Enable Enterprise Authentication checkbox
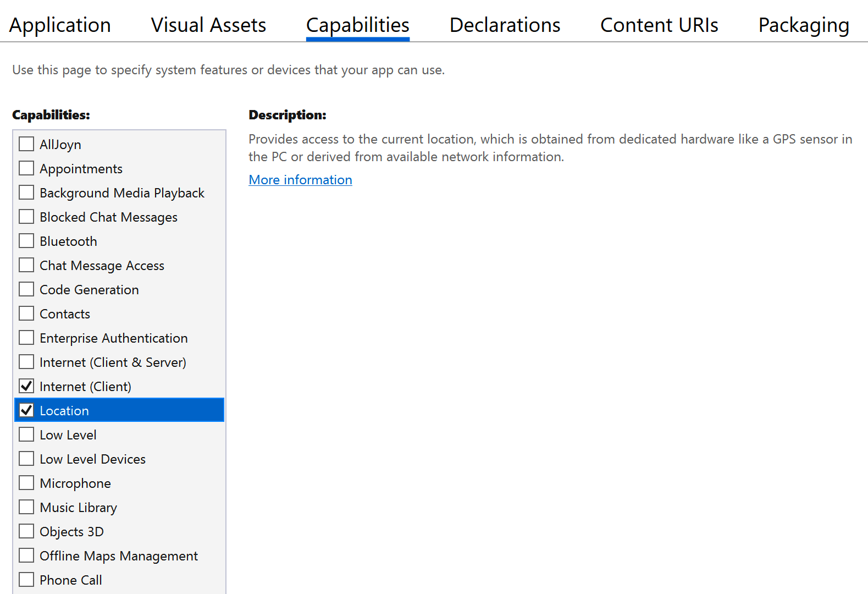Image resolution: width=868 pixels, height=594 pixels. [26, 338]
